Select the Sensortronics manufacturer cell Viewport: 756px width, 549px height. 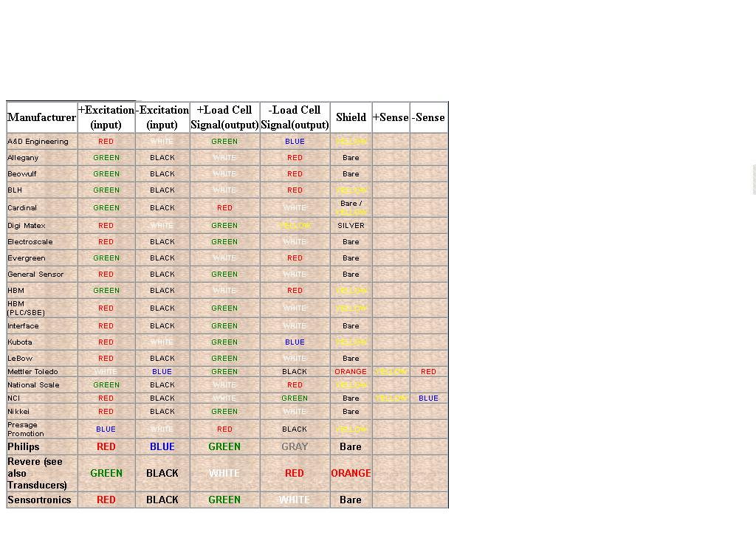[39, 500]
